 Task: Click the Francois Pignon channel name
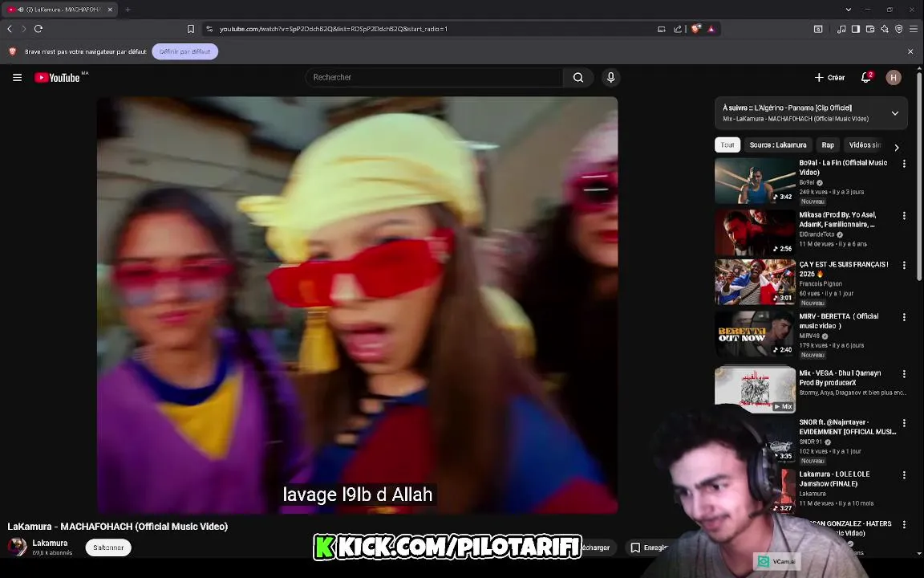[821, 283]
